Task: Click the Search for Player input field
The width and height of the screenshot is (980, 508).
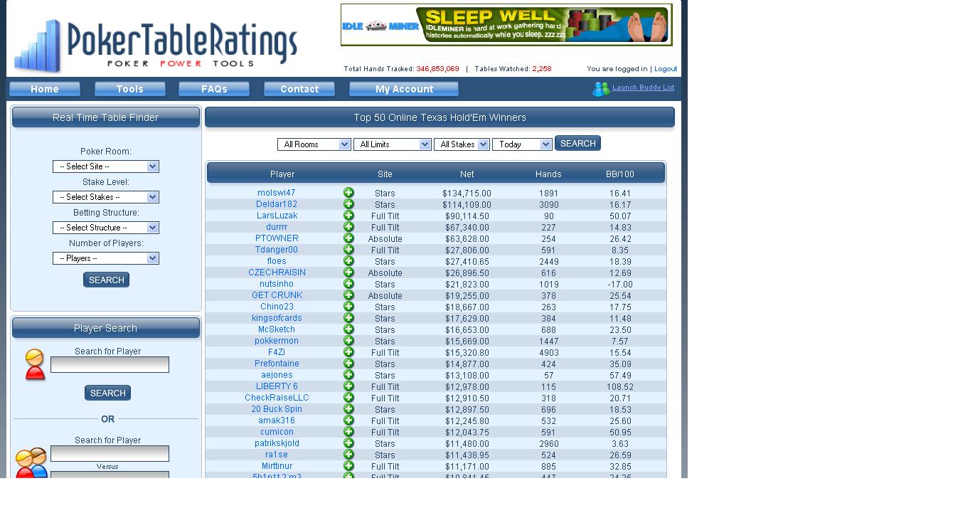Action: (x=110, y=364)
